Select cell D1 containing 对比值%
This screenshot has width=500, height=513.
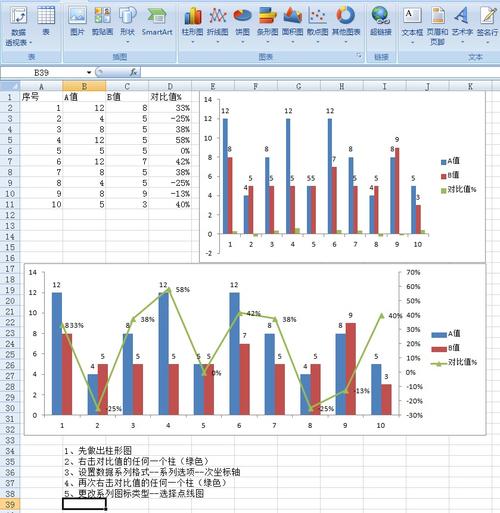[x=170, y=97]
